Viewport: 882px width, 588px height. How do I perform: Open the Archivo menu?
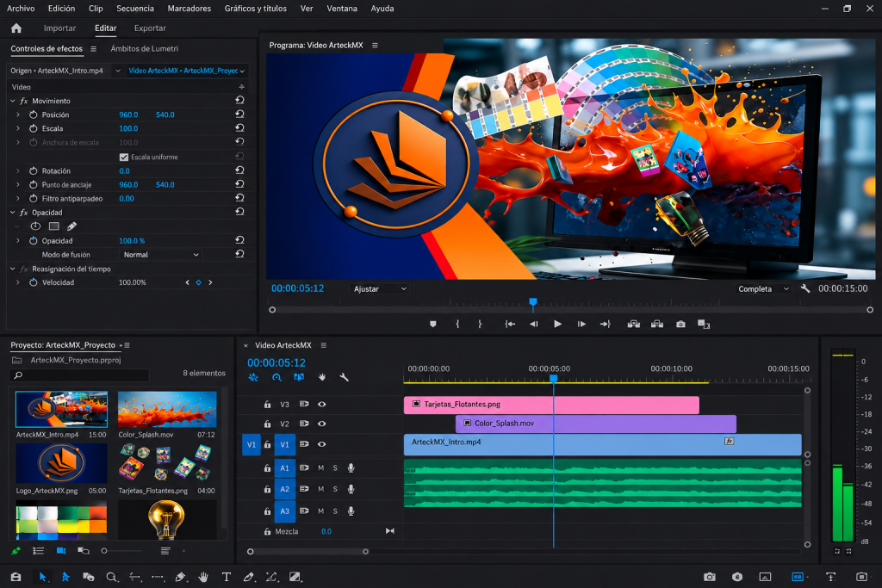[21, 9]
